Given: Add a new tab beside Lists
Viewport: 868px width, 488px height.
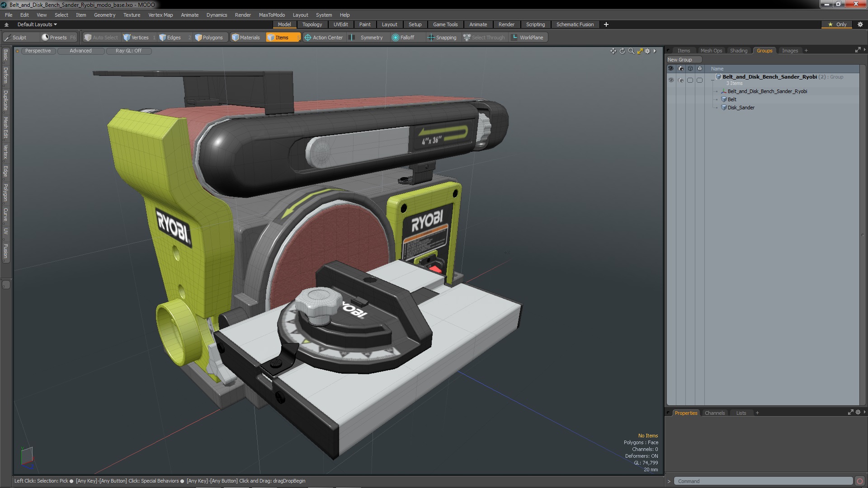Looking at the screenshot, I should click(757, 413).
